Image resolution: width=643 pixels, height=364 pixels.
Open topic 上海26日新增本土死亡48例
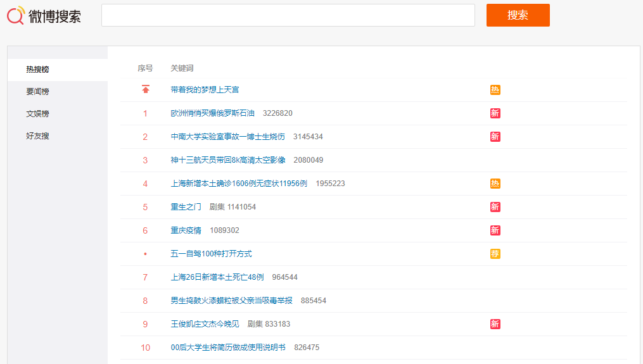(217, 277)
